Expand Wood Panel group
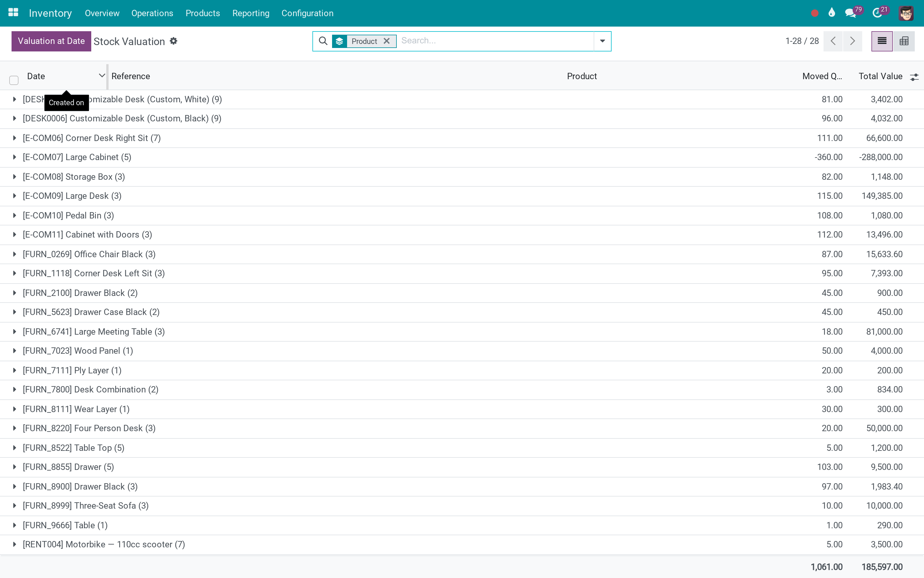Viewport: 924px width, 578px height. click(14, 351)
